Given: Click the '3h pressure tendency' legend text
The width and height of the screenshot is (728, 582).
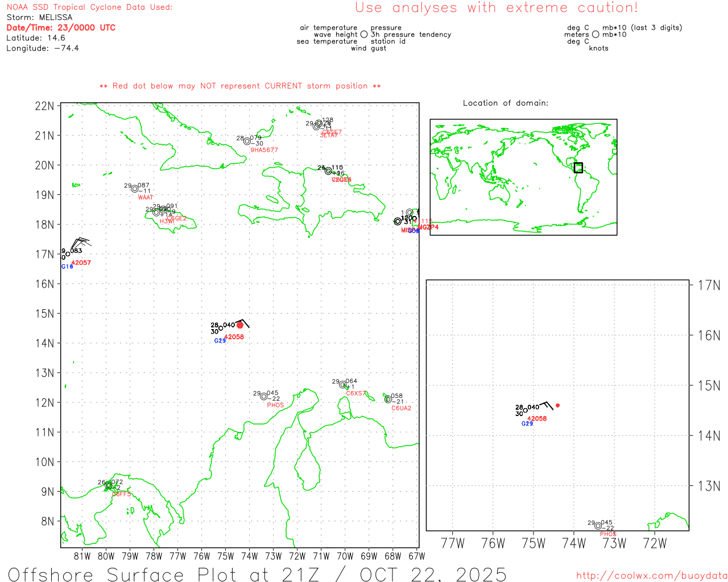Looking at the screenshot, I should 411,35.
